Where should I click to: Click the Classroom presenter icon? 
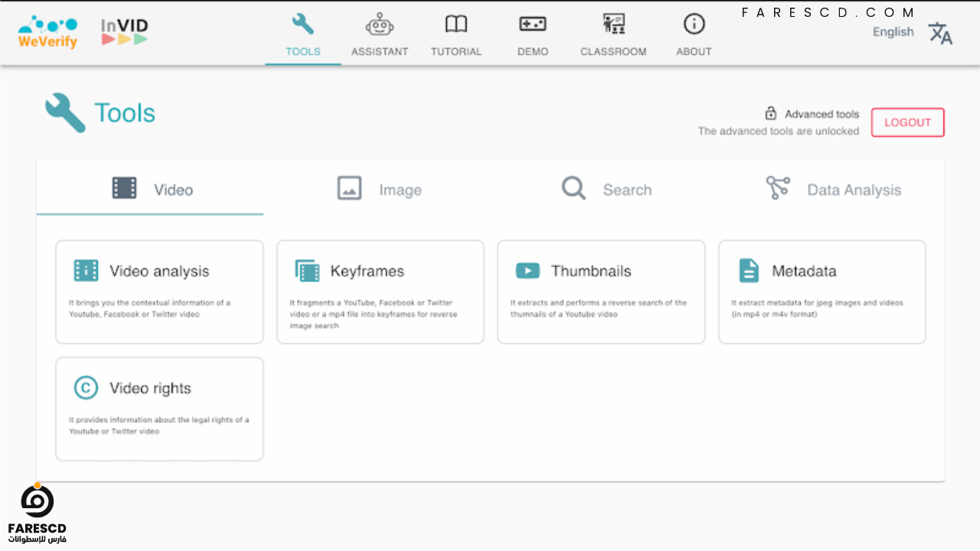tap(613, 24)
